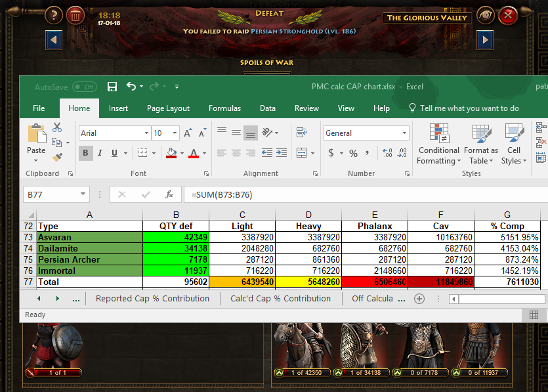Copy selection with Copy icon
Viewport: 548px width, 392px height.
click(57, 142)
